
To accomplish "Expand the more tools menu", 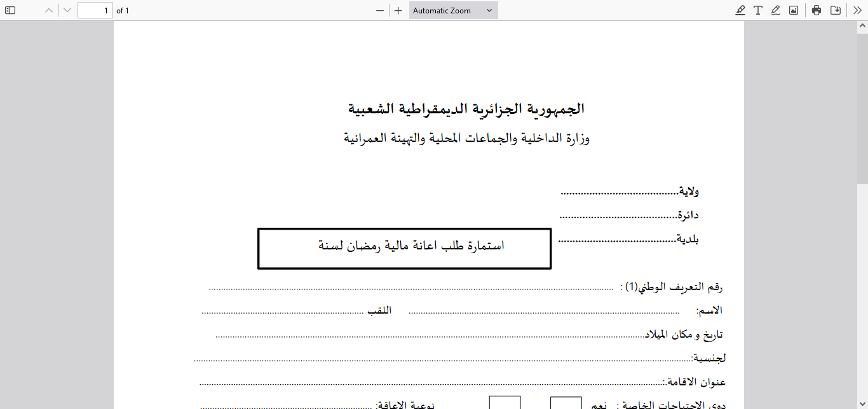I will tap(857, 10).
